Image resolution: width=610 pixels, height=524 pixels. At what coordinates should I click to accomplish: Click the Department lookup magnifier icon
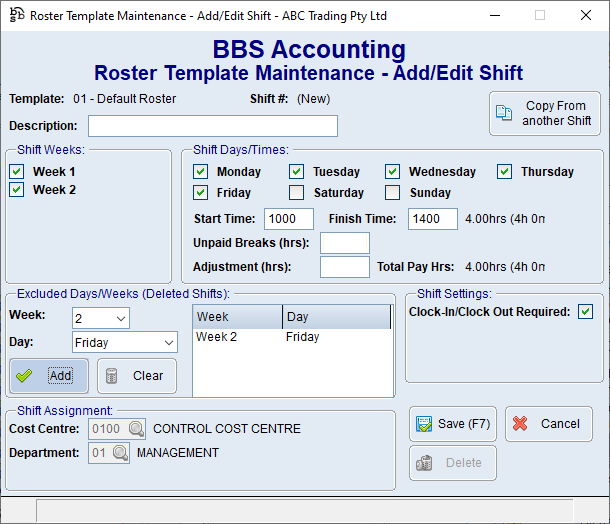click(x=120, y=453)
